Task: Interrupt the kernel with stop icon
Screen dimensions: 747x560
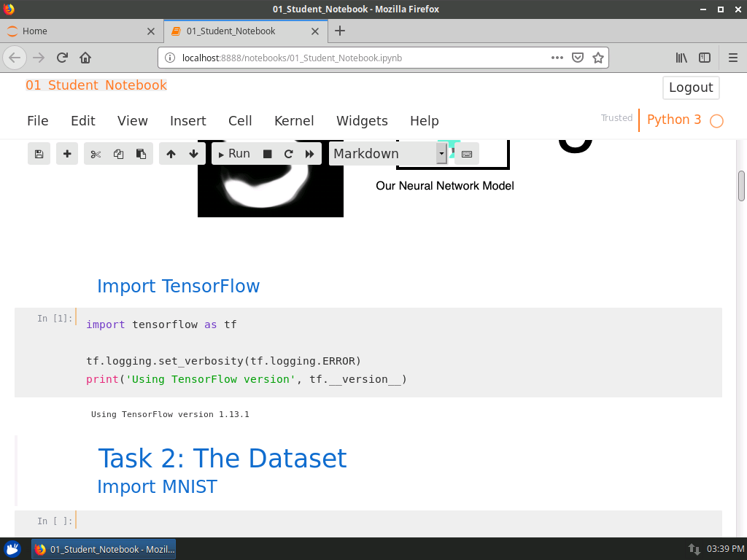Action: 267,154
